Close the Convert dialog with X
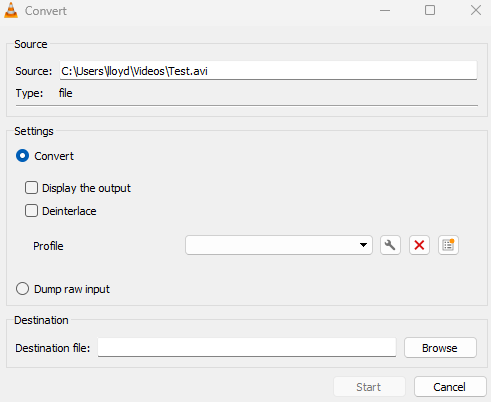The width and height of the screenshot is (491, 402). pyautogui.click(x=476, y=10)
